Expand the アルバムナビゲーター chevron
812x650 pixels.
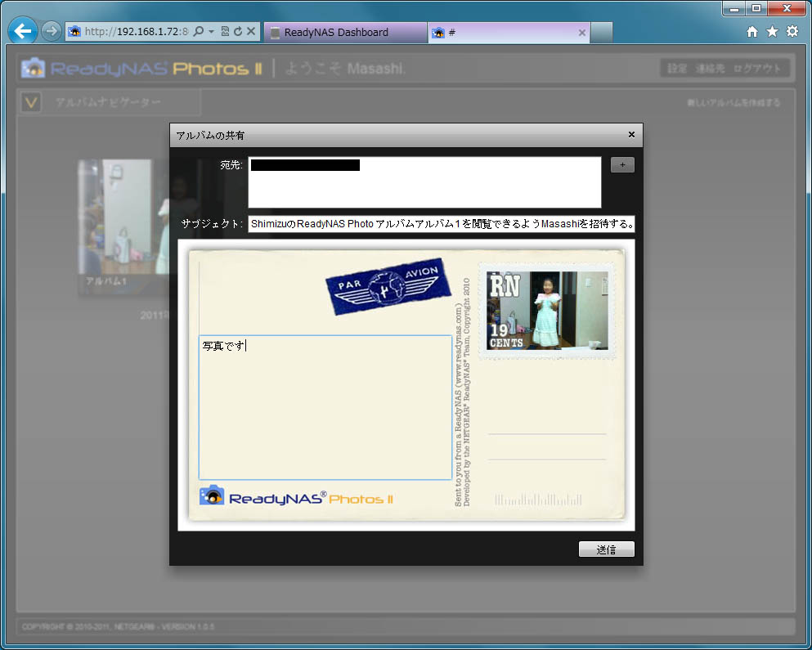click(x=31, y=103)
